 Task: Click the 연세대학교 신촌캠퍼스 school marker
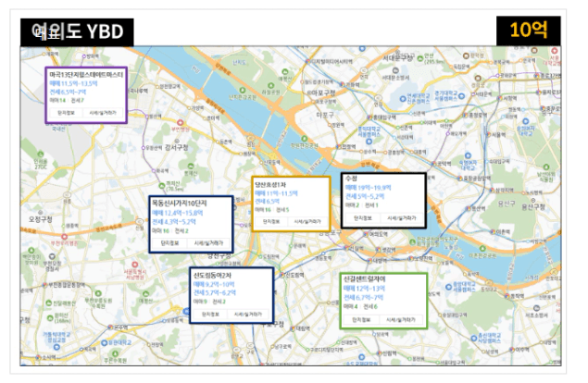[x=403, y=99]
